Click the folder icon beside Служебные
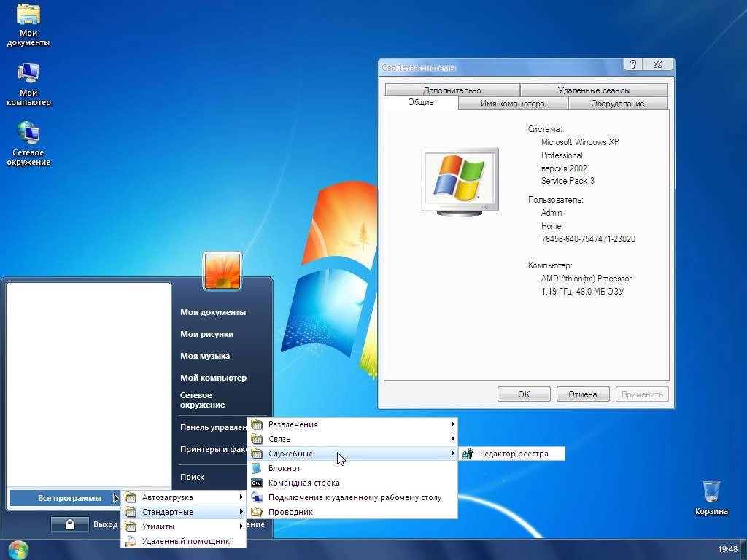This screenshot has height=560, width=747. (x=257, y=454)
